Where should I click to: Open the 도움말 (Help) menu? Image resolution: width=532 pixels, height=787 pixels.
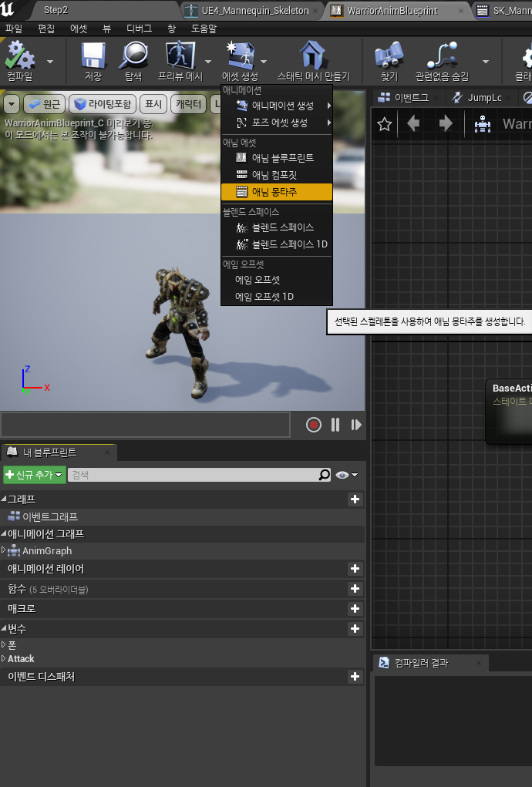click(204, 29)
